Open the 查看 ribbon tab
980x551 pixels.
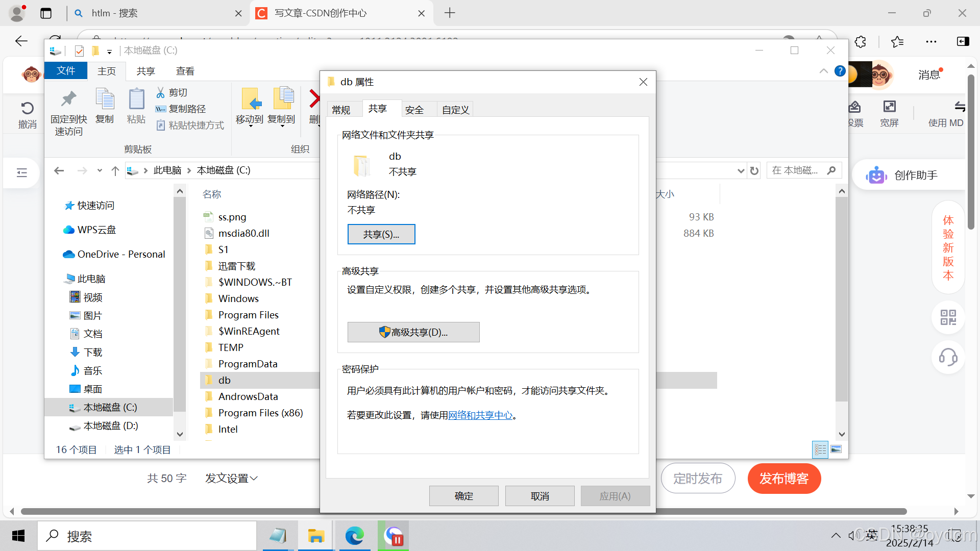[x=185, y=71]
